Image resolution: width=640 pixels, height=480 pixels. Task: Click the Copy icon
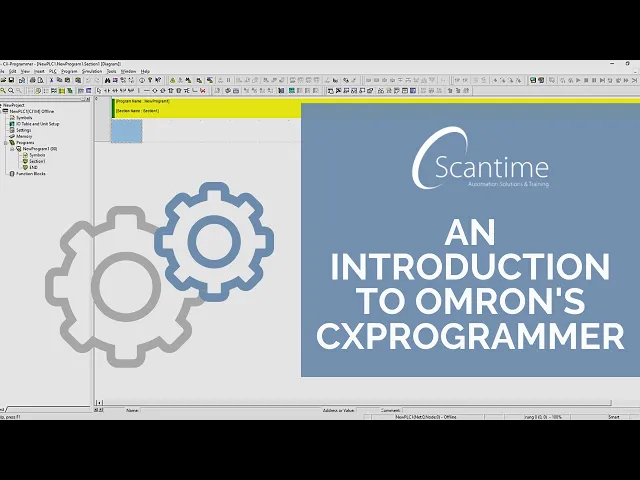[60, 80]
